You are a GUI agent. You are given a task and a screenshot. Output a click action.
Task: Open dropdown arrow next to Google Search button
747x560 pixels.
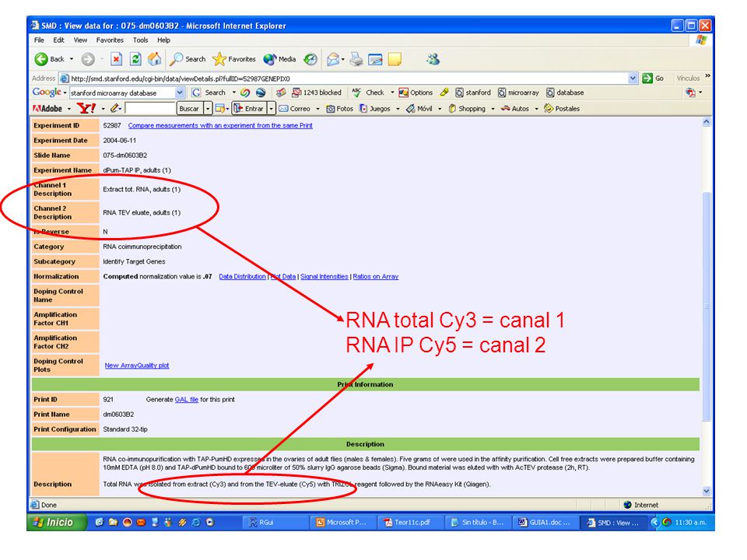click(234, 93)
